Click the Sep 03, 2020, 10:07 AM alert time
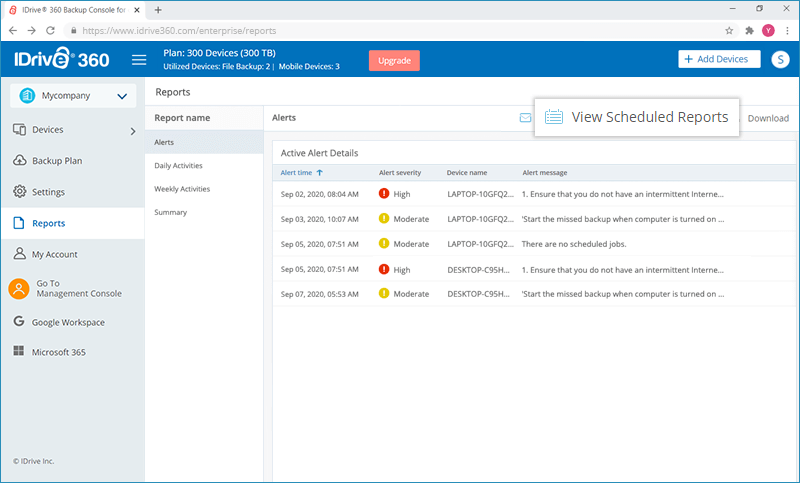This screenshot has width=800, height=483. click(x=319, y=219)
